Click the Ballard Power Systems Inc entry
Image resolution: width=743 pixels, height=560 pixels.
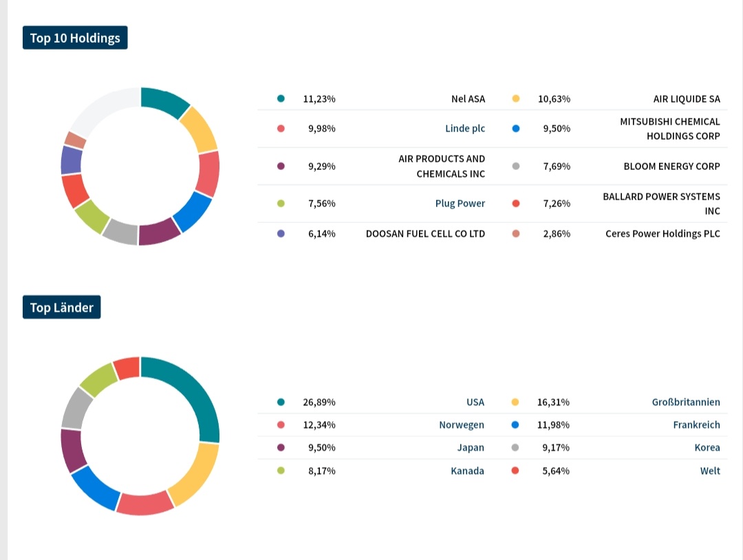click(x=661, y=204)
